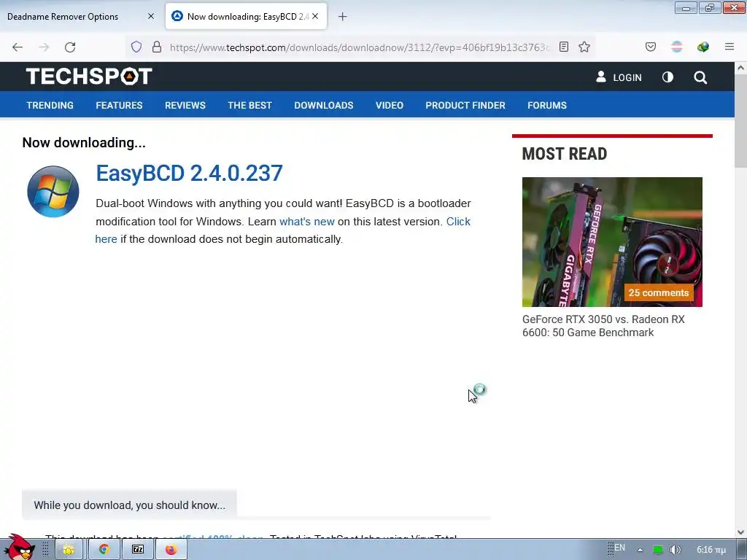Image resolution: width=747 pixels, height=560 pixels.
Task: Switch to Firefox in the taskbar
Action: [171, 550]
